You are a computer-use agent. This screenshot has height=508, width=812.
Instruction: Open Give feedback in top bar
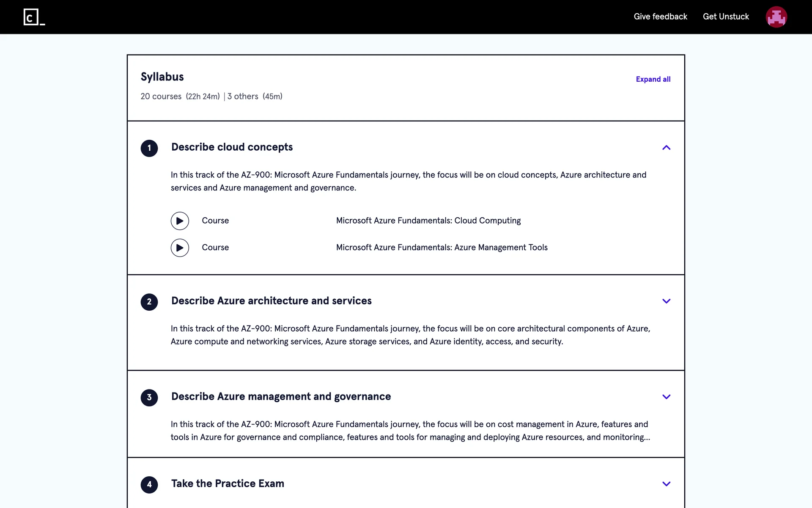[660, 17]
